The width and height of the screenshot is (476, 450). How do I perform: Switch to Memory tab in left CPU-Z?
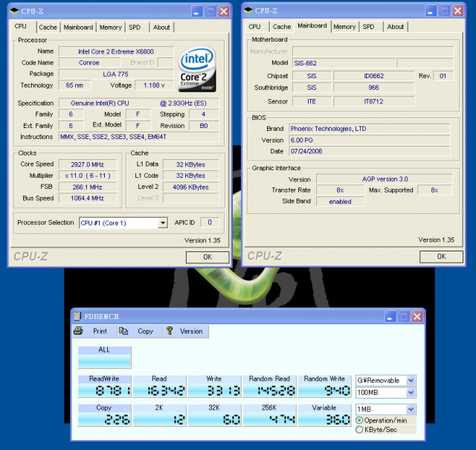point(111,28)
